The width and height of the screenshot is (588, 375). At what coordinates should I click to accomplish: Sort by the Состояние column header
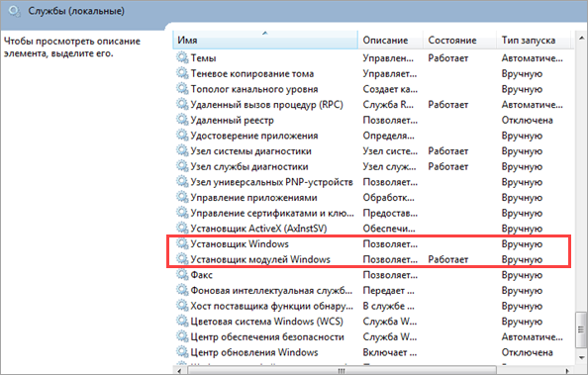[x=459, y=40]
